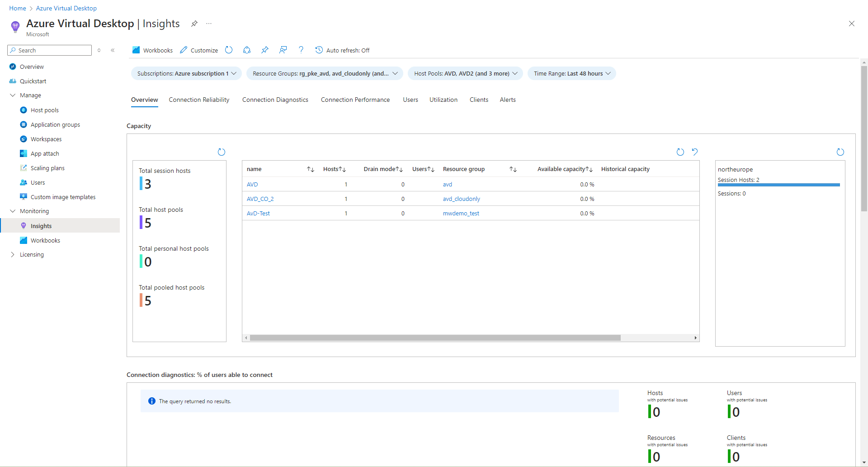Open the Feedback icon in toolbar
Viewport: 868px width, 467px height.
[283, 50]
